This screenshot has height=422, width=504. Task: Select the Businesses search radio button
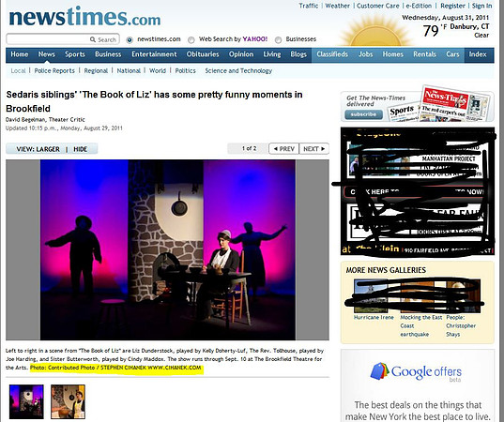(278, 39)
